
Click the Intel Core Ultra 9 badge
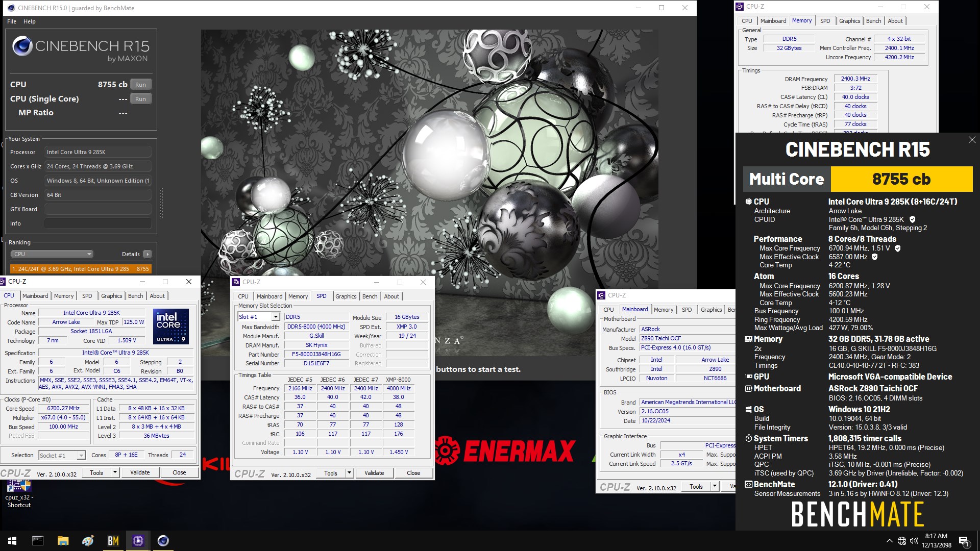[171, 326]
